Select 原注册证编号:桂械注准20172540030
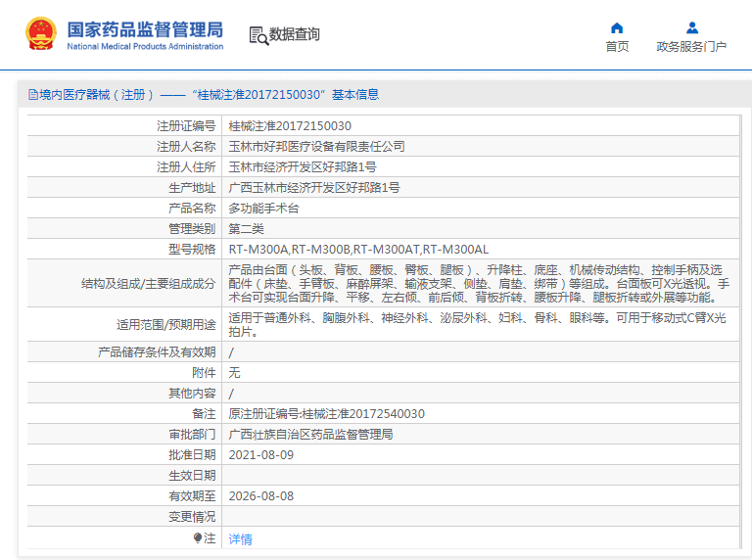Screen dimensions: 752x560 [327, 414]
